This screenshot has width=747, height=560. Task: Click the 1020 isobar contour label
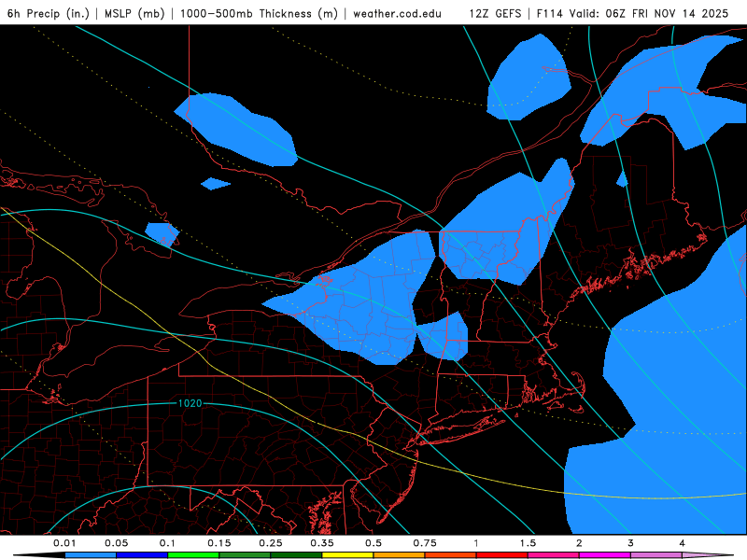pyautogui.click(x=190, y=403)
